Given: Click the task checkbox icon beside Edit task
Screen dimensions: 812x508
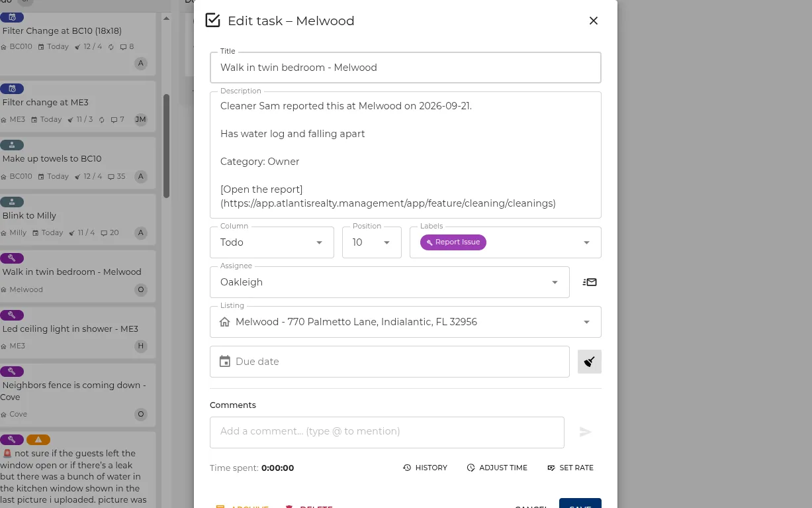Looking at the screenshot, I should point(212,20).
